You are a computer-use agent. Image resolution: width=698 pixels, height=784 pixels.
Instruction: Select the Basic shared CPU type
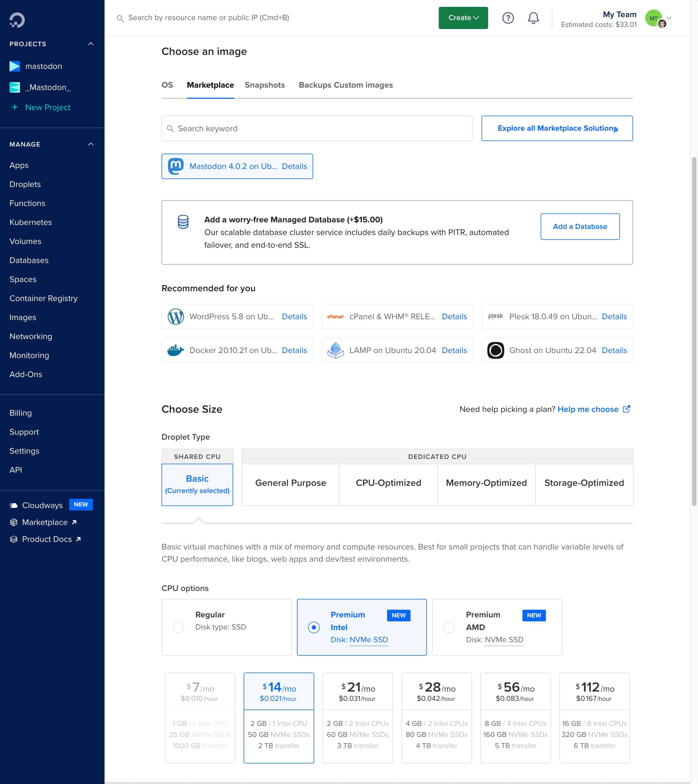point(197,485)
